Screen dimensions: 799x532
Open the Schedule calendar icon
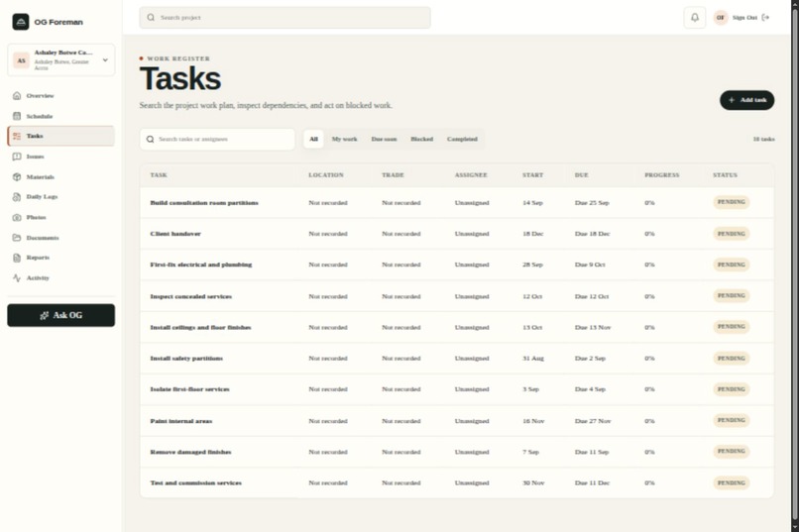(17, 116)
